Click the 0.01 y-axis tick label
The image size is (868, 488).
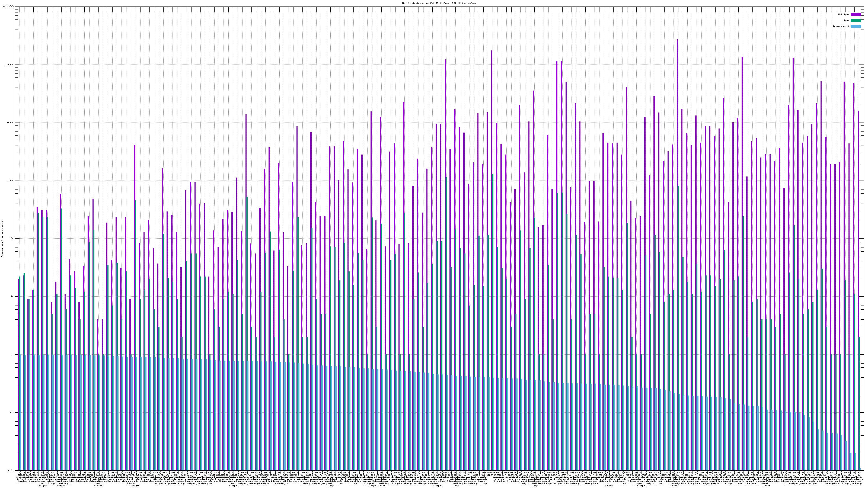click(11, 470)
